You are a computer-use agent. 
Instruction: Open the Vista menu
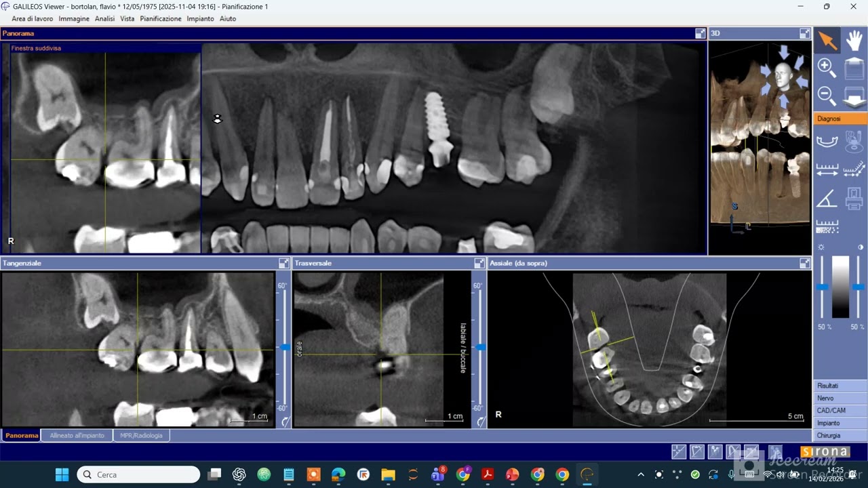coord(127,19)
